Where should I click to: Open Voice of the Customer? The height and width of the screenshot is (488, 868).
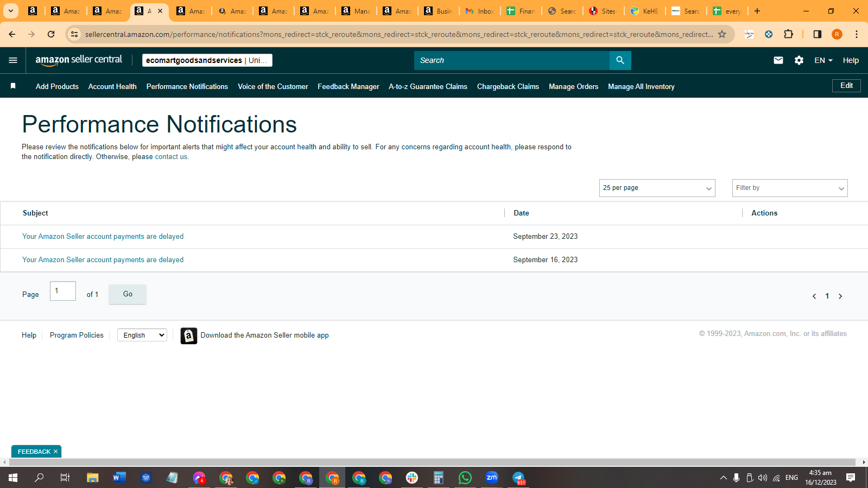tap(273, 86)
